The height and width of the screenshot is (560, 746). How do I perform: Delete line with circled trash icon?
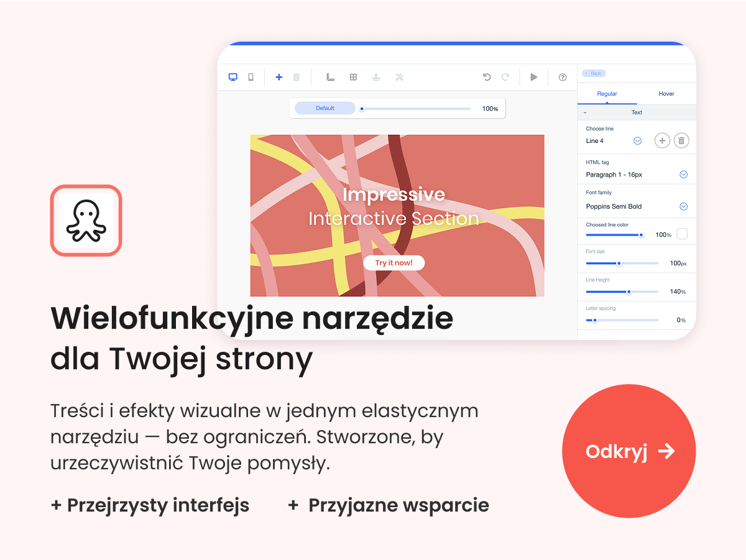point(681,141)
